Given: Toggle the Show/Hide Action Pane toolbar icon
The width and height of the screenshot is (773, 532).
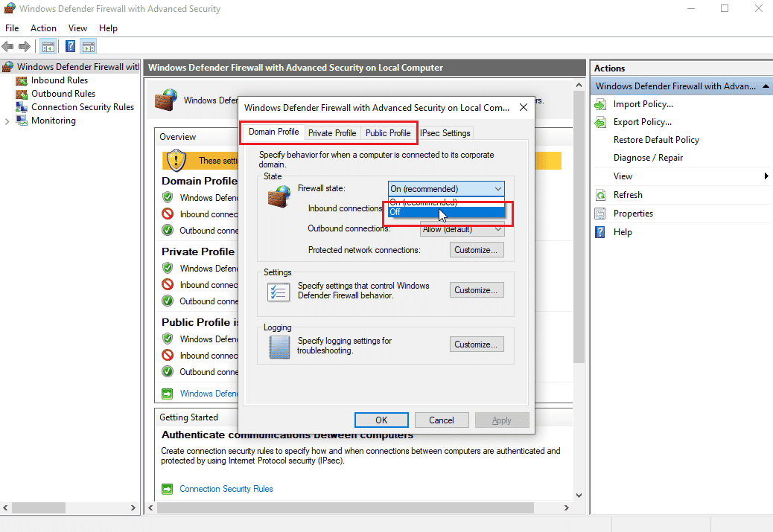Looking at the screenshot, I should tap(89, 47).
